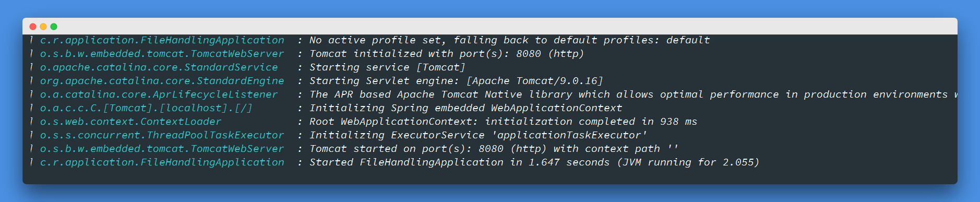The image size is (980, 202).
Task: Click the 'Initializing Spring embedded WebApplicationContext' message
Action: pos(466,108)
